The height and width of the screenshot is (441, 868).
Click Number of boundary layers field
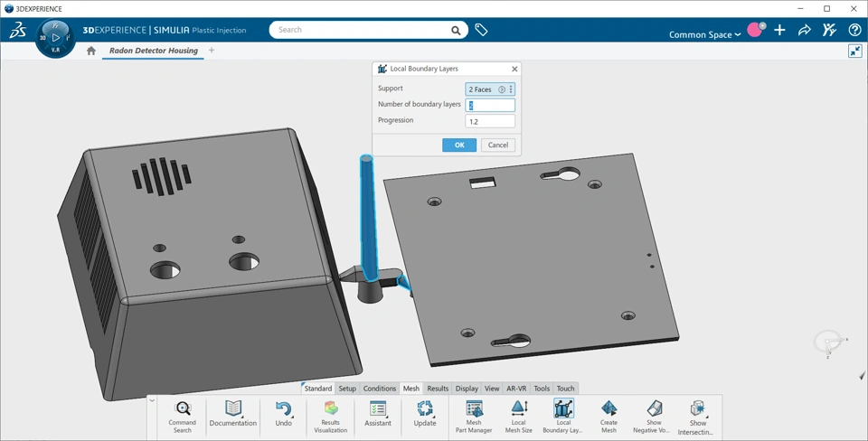pos(490,105)
